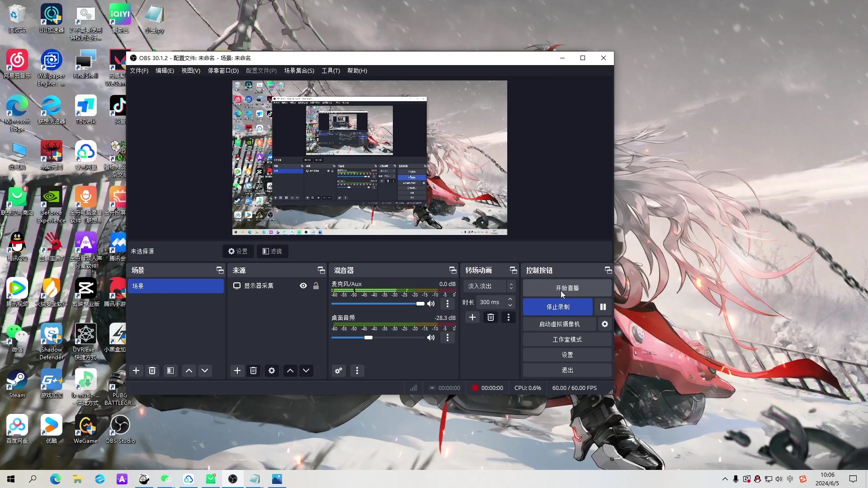The width and height of the screenshot is (868, 488).
Task: Click the "60.00 / 60.00 FPS" status text
Action: (x=574, y=388)
